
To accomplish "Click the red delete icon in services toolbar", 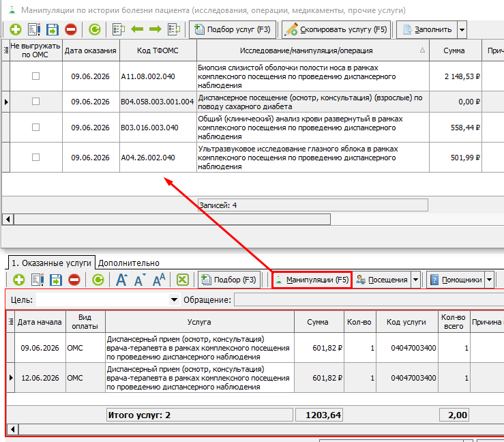I will pos(74,280).
